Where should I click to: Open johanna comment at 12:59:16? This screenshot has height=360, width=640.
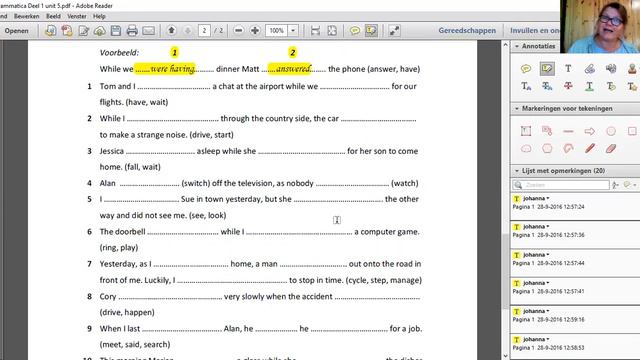pos(575,318)
